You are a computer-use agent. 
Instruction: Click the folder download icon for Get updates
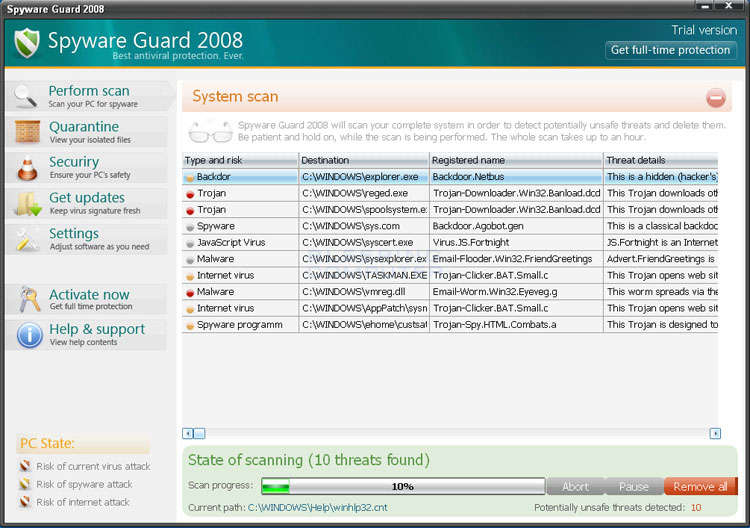pos(28,204)
